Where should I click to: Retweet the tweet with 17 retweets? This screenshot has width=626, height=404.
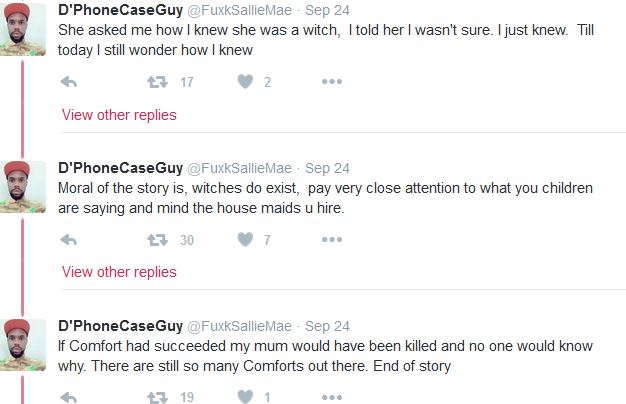(x=156, y=82)
